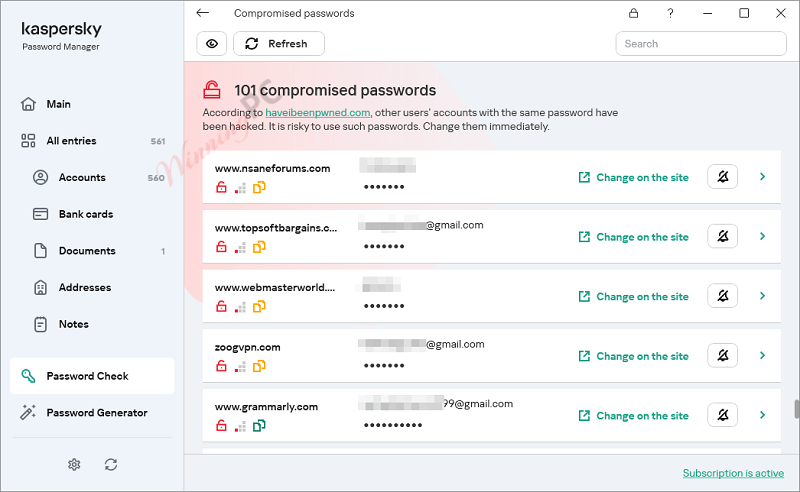
Task: Toggle password visibility eye button
Action: click(x=212, y=43)
